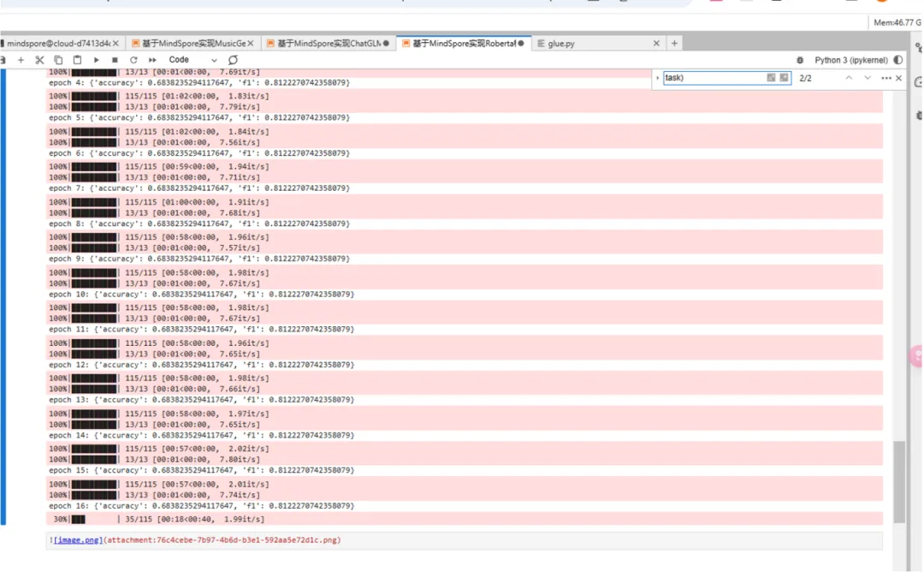The image size is (924, 572).
Task: Toggle match case in search box
Action: [x=771, y=78]
